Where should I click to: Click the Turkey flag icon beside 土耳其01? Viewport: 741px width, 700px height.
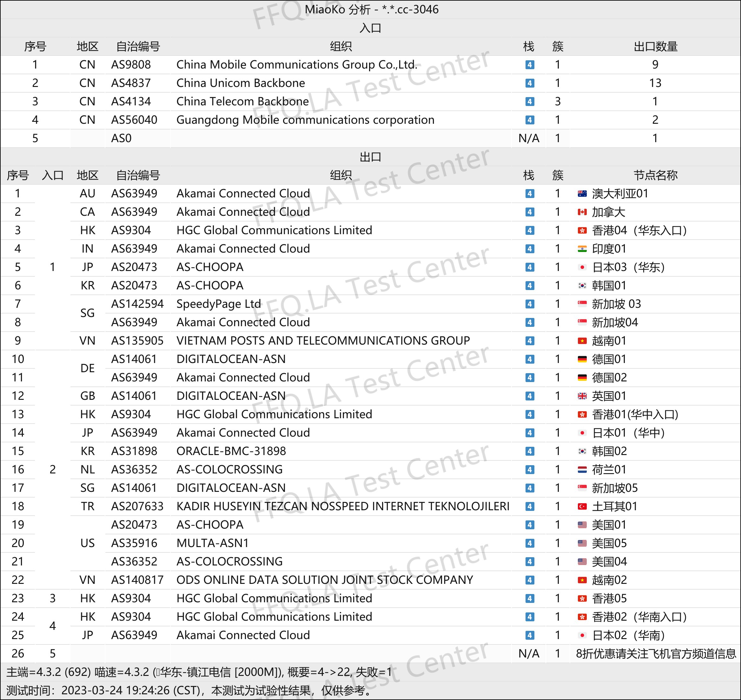tap(582, 506)
